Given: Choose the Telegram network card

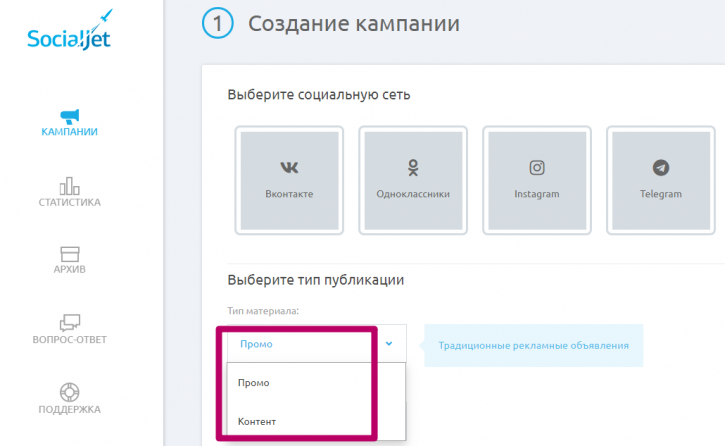Looking at the screenshot, I should click(661, 180).
